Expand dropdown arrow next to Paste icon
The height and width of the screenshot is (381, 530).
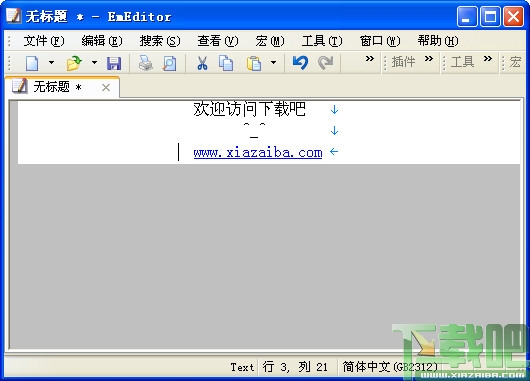(x=273, y=63)
